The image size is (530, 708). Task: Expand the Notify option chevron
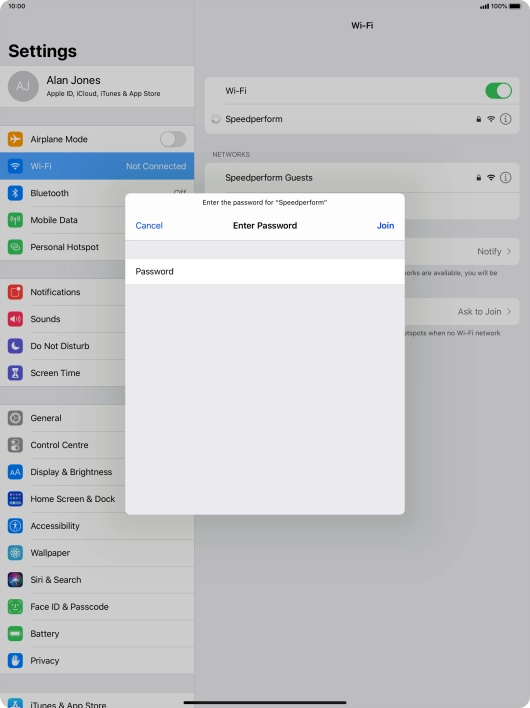pyautogui.click(x=509, y=252)
